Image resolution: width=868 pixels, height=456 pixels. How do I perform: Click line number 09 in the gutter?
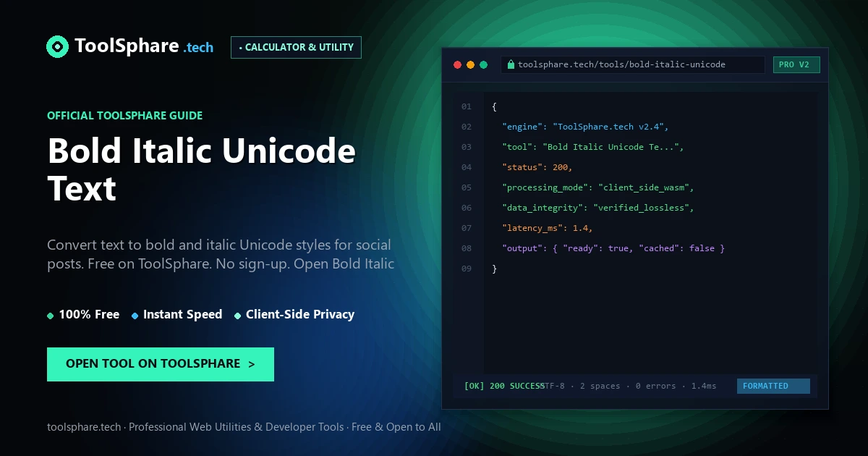(467, 269)
